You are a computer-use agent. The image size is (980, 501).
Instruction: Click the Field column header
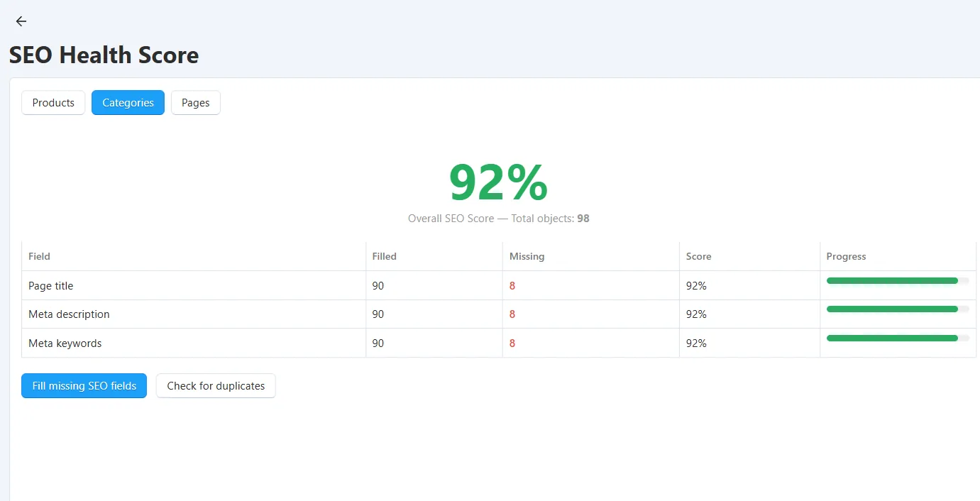click(39, 256)
